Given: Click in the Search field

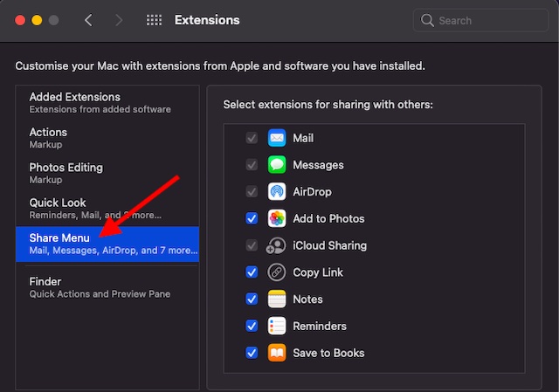Looking at the screenshot, I should [x=480, y=20].
